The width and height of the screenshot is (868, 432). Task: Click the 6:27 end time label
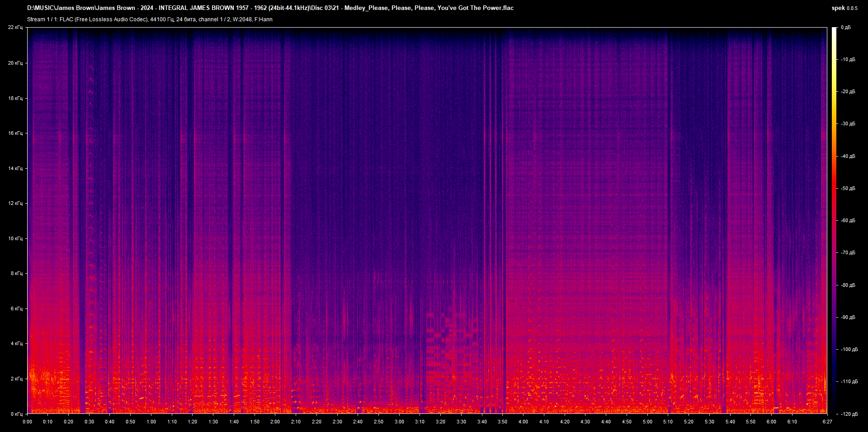(x=827, y=422)
